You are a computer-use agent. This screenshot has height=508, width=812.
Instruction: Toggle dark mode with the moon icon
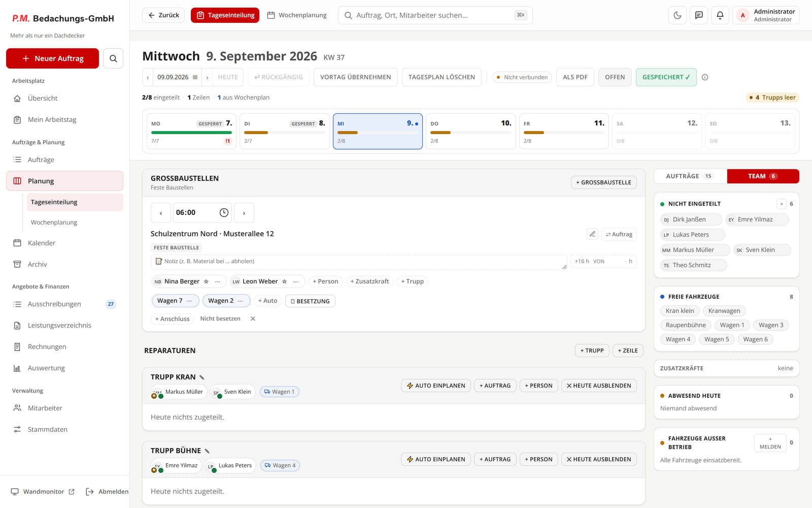coord(678,15)
